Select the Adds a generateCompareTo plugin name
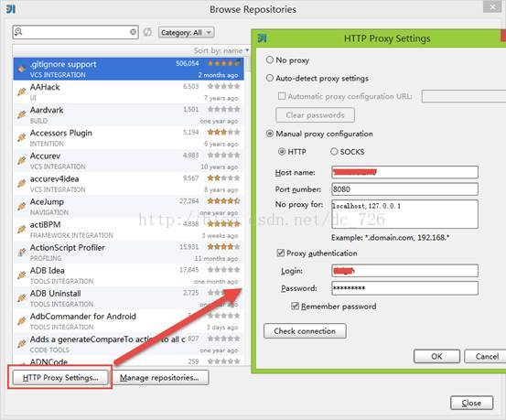The image size is (506, 420). [x=107, y=339]
